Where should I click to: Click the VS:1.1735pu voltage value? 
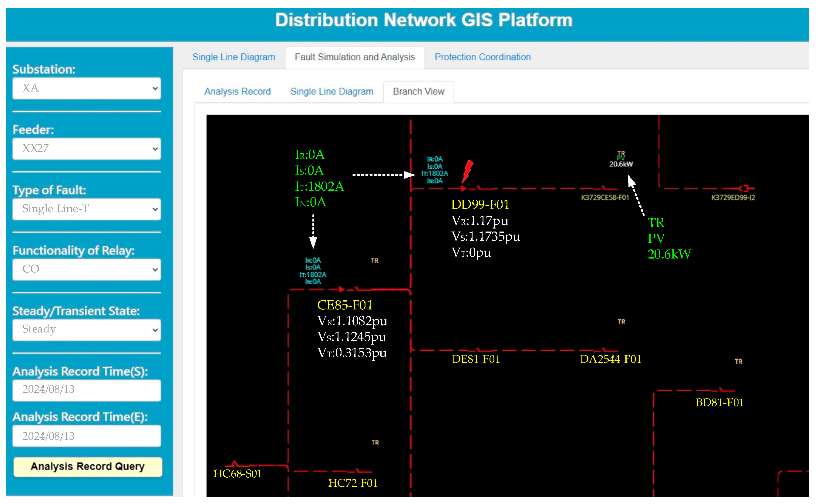click(486, 237)
